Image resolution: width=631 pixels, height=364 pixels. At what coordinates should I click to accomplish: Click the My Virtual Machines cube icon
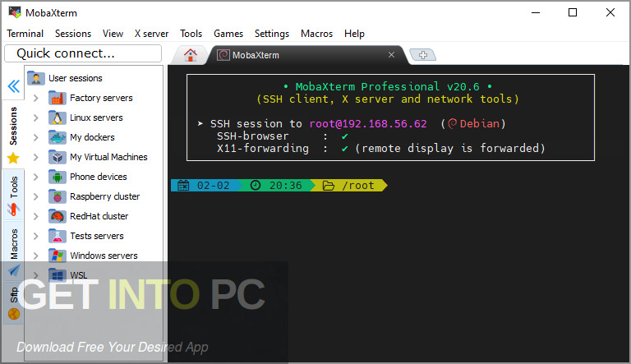[x=58, y=157]
